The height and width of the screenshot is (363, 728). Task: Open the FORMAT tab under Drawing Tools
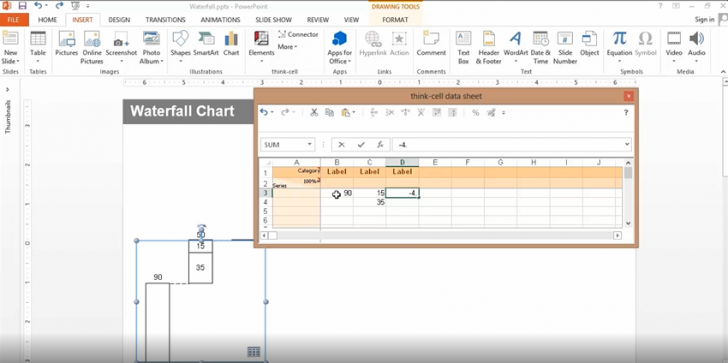tap(395, 19)
